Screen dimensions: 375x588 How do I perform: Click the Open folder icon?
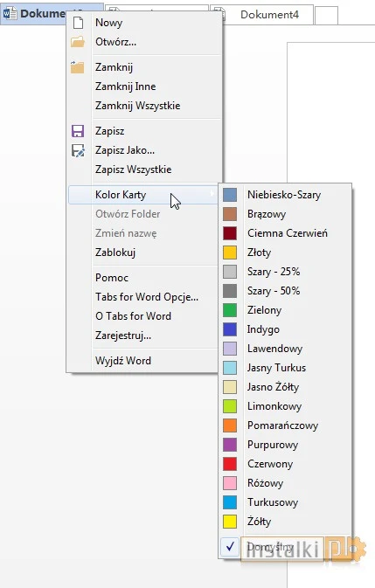click(78, 42)
